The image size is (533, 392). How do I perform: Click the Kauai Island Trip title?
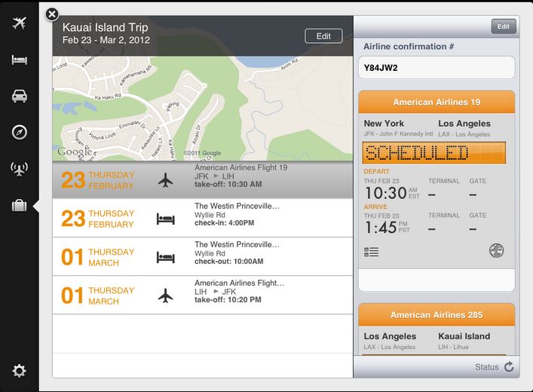(105, 27)
